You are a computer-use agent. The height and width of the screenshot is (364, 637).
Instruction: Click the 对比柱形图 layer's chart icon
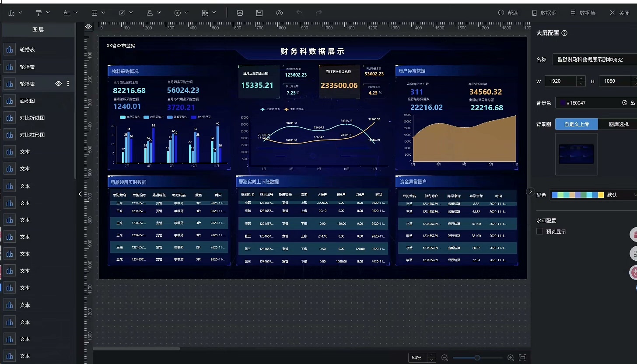click(x=10, y=135)
